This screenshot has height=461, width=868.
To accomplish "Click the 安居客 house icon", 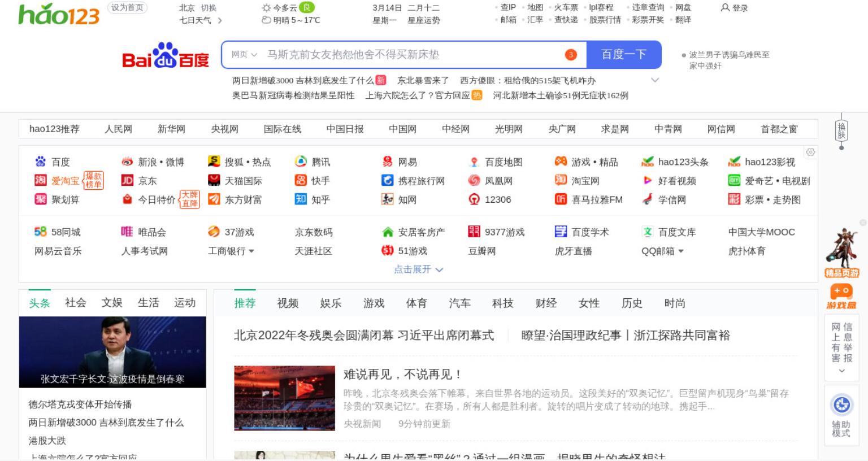I will (388, 232).
